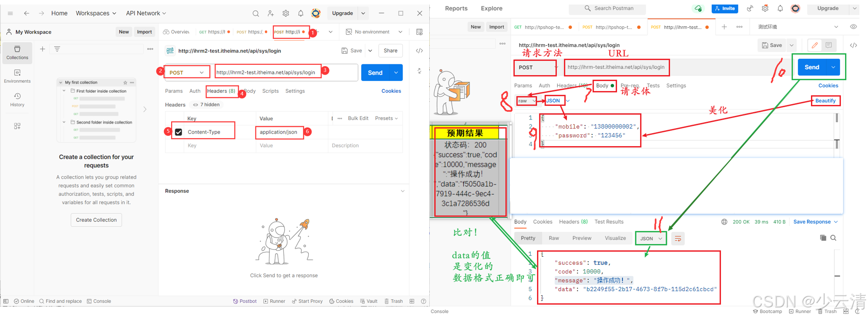Select Raw view in response body

pos(554,238)
